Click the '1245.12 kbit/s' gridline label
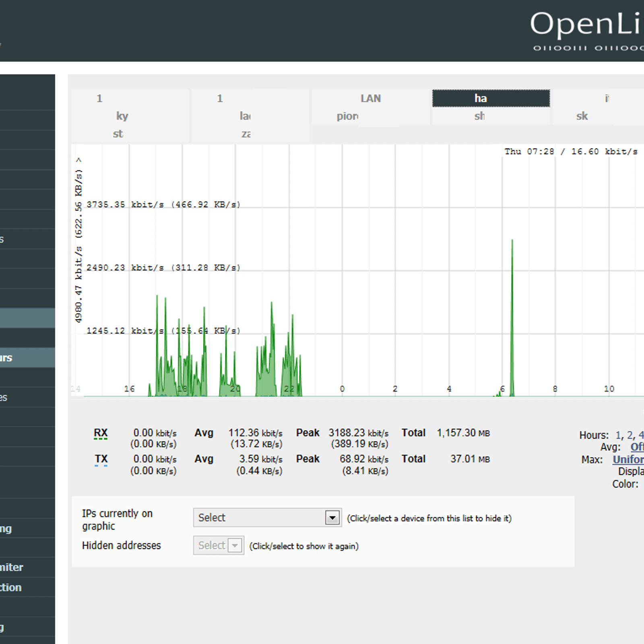 pyautogui.click(x=163, y=331)
